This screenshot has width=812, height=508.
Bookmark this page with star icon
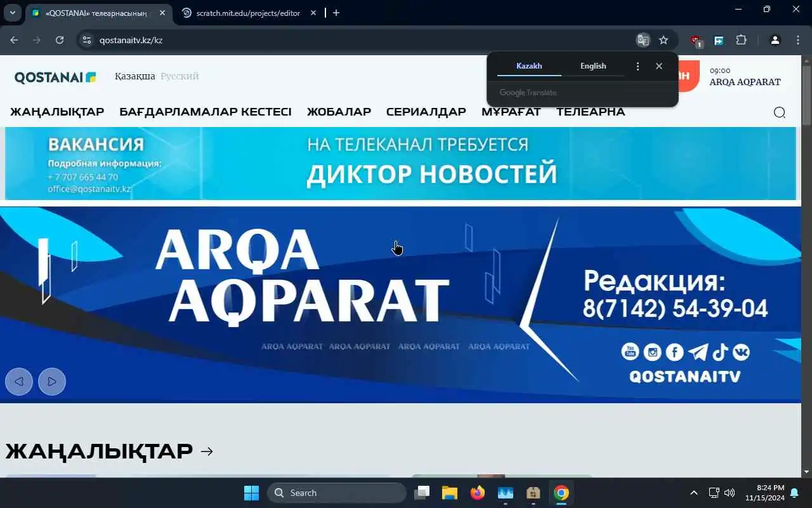pyautogui.click(x=664, y=40)
